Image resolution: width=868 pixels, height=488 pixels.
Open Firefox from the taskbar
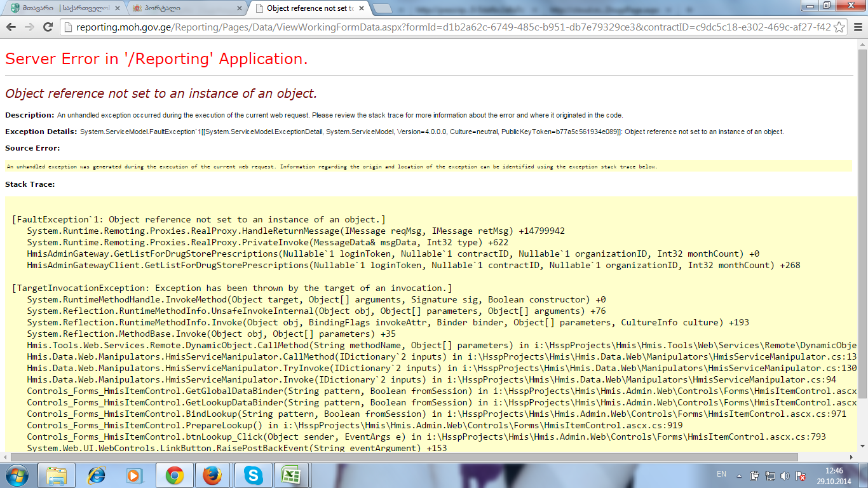[212, 475]
